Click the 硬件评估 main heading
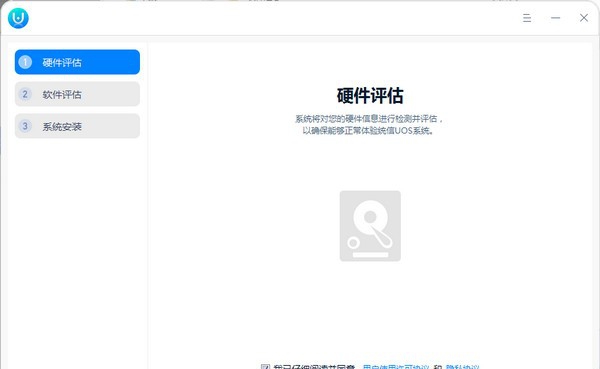Viewport: 600px width, 369px height. click(370, 95)
